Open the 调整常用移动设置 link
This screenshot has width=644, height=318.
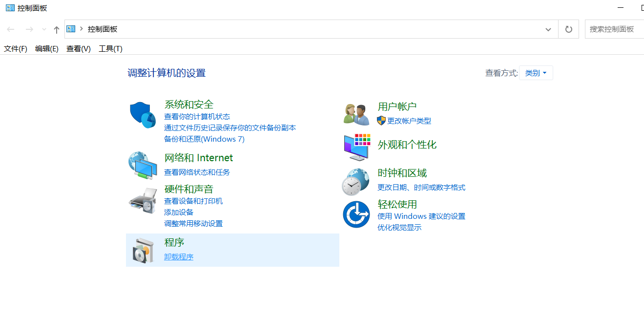coord(193,223)
